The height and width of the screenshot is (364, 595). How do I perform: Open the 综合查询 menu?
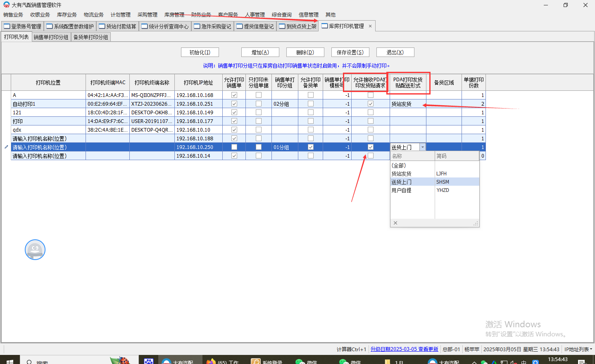point(282,14)
